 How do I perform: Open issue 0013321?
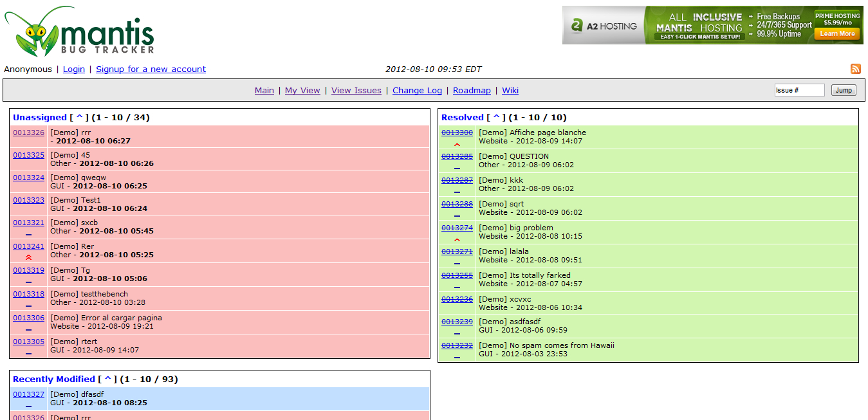(x=29, y=223)
